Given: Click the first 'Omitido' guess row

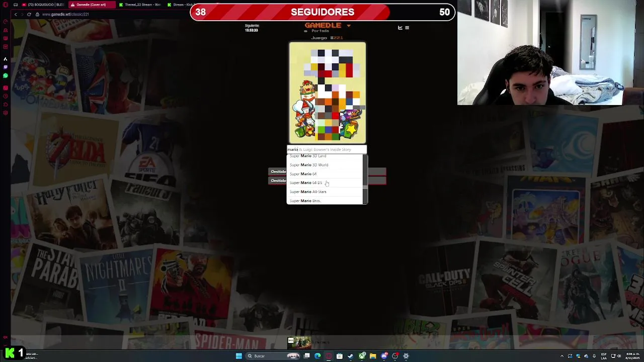Looking at the screenshot, I should tap(328, 172).
